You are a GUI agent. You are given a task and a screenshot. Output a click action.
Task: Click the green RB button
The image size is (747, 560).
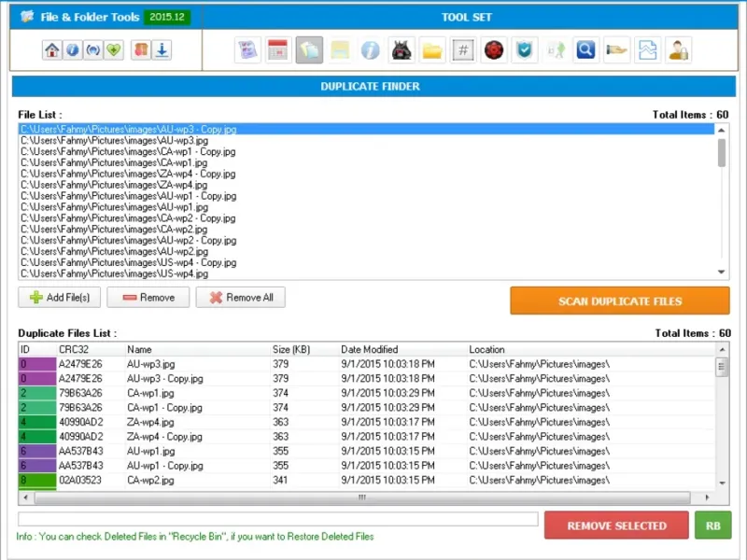point(712,525)
